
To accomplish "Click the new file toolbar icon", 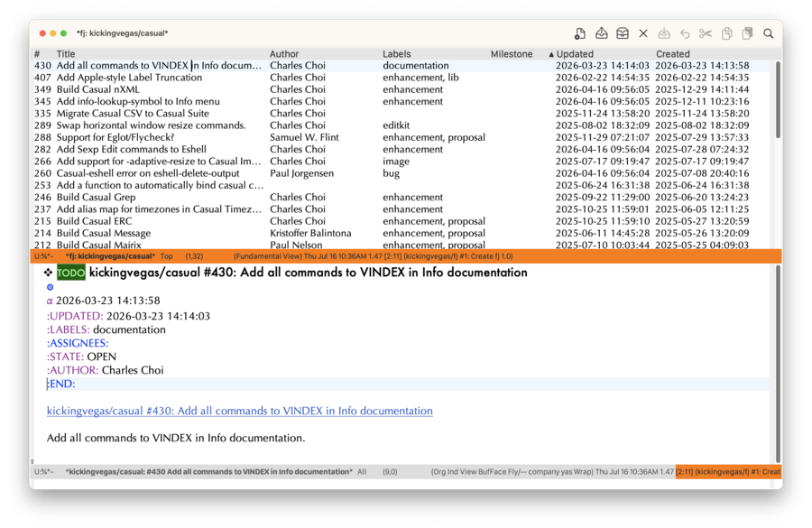I will [580, 33].
